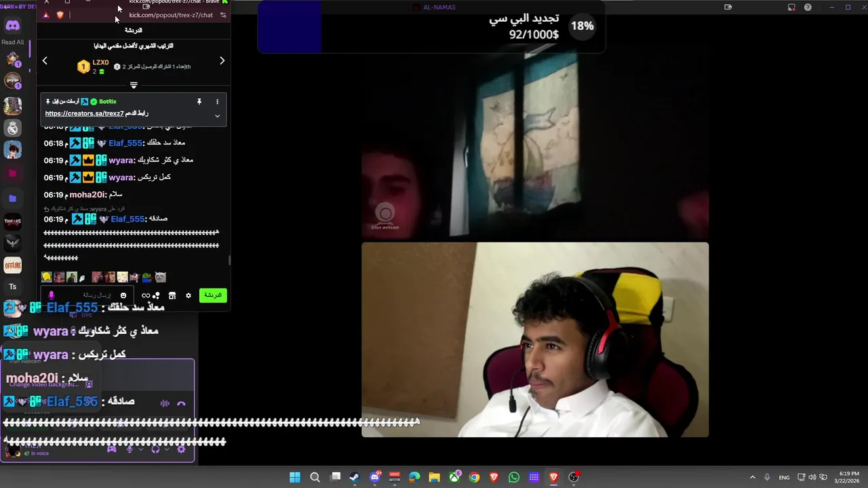Open the ENG language indicator
The image size is (868, 488).
pyautogui.click(x=784, y=477)
